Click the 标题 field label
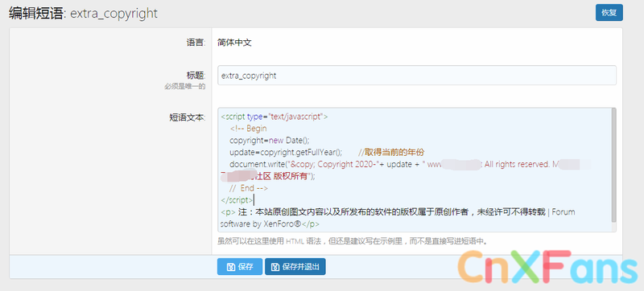Viewport: 644px width, 291px height. coord(196,76)
